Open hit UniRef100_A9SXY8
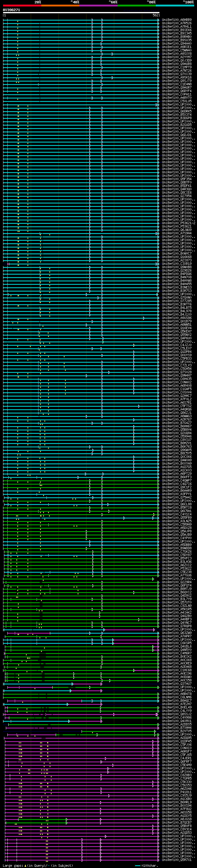Screen dimensions: 197x868 [x=177, y=54]
